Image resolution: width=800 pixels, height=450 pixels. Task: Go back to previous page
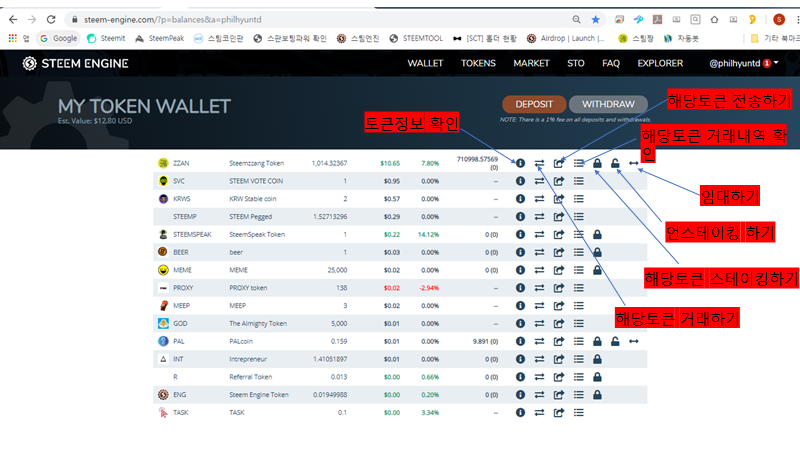(x=13, y=19)
